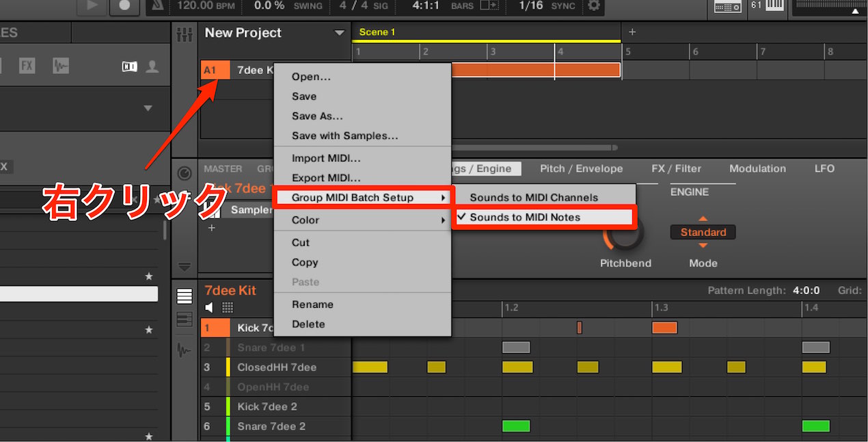Image resolution: width=868 pixels, height=442 pixels.
Task: Toggle the follow playhead icon after BARS
Action: (x=489, y=5)
